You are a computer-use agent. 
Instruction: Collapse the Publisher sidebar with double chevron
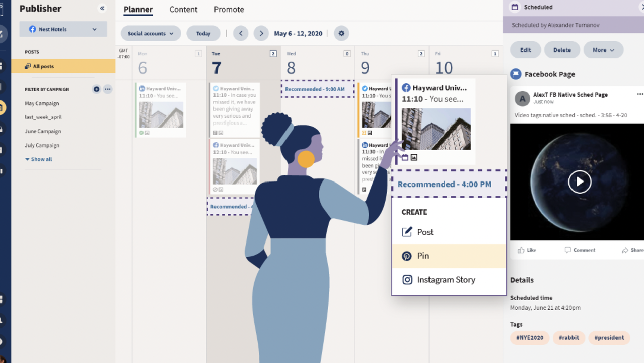pyautogui.click(x=102, y=8)
